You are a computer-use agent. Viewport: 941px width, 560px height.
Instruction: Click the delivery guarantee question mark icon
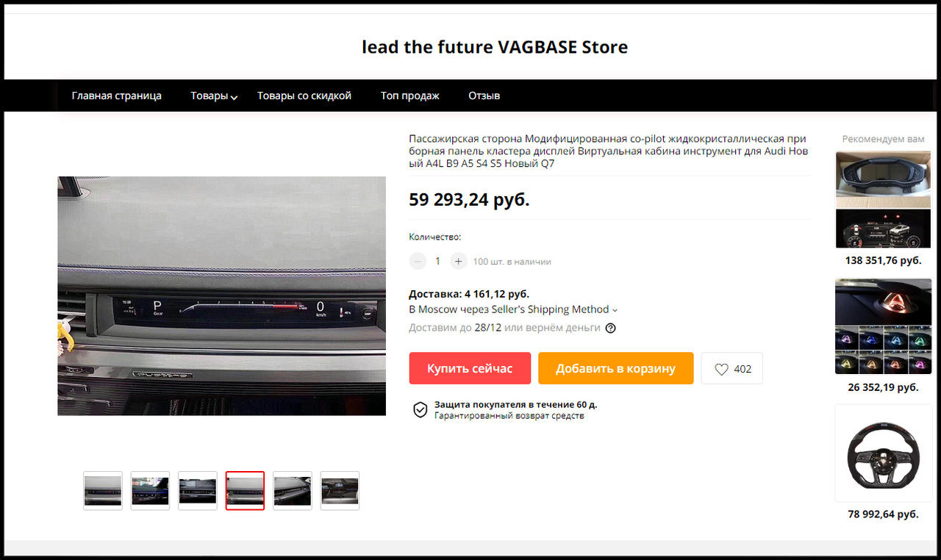click(x=610, y=328)
